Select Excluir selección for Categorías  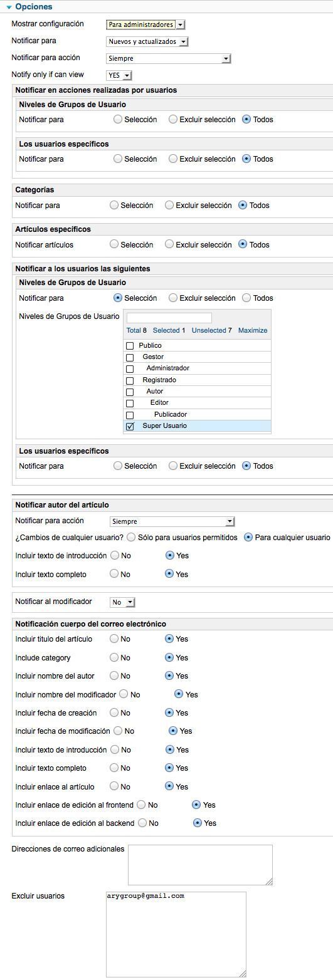pyautogui.click(x=169, y=205)
